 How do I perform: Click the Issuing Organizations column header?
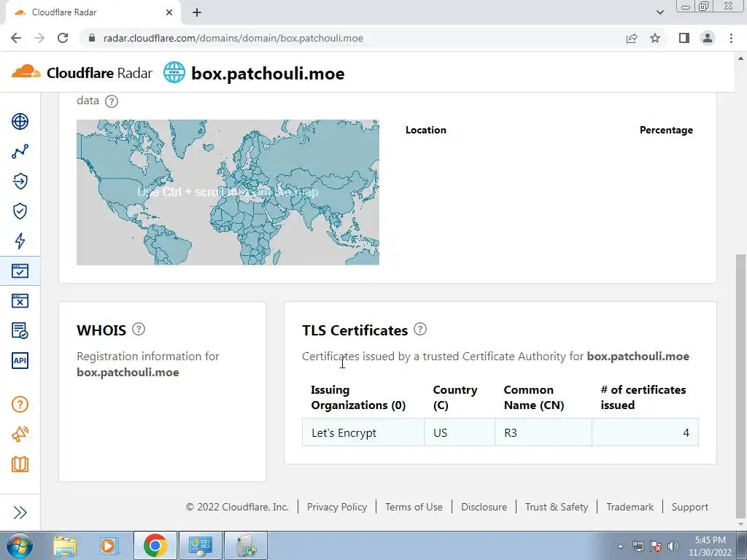(358, 397)
